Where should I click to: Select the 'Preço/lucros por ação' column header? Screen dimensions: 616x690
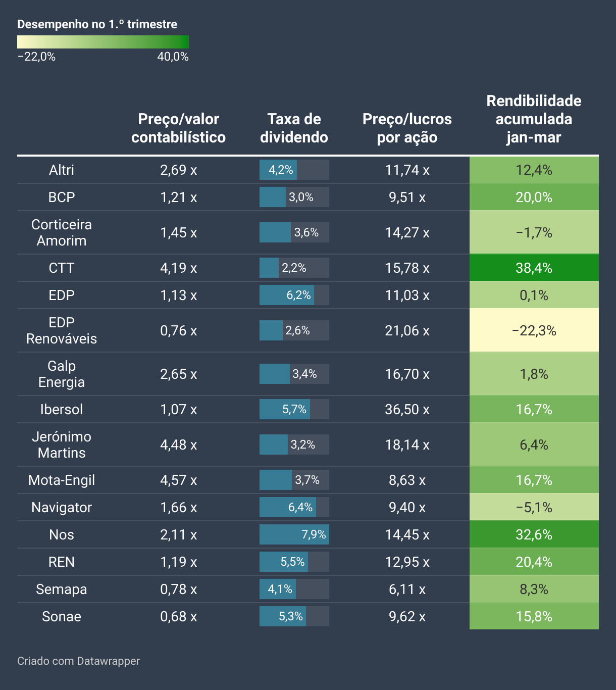(x=407, y=128)
